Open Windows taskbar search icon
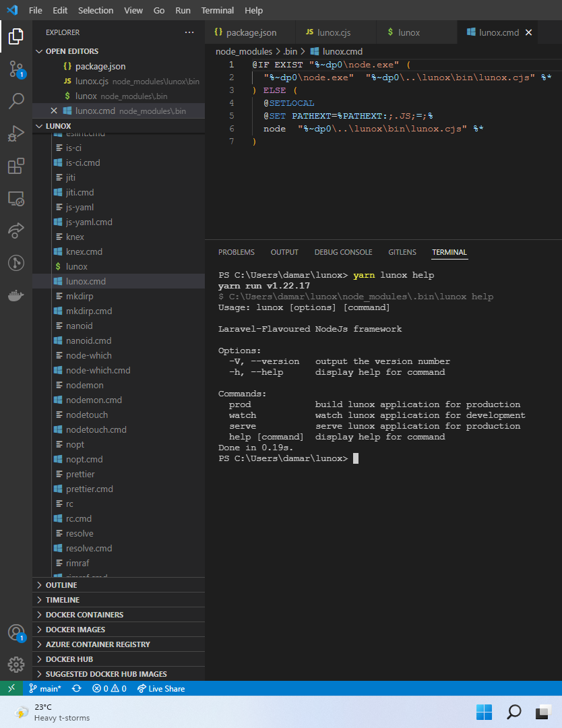The height and width of the screenshot is (728, 562). [513, 712]
